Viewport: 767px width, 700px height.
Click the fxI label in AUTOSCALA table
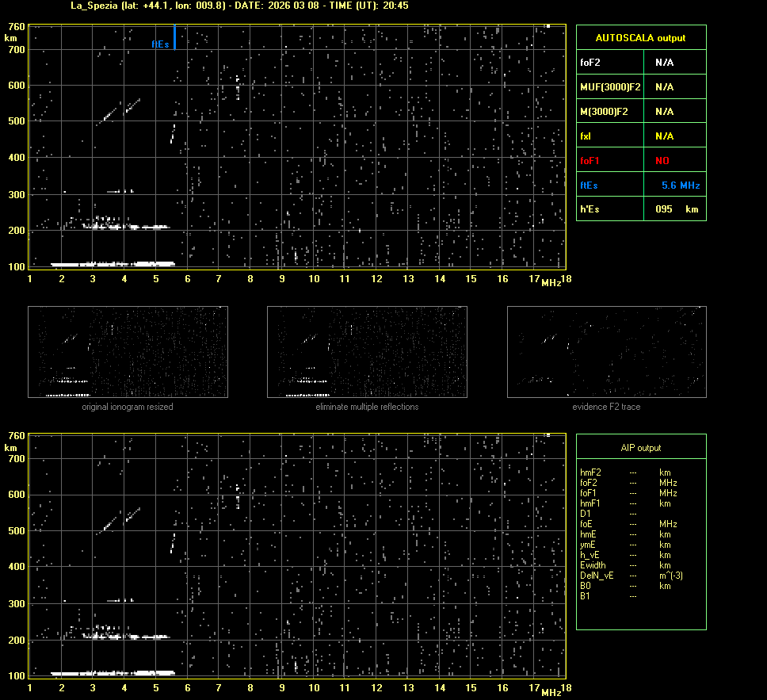point(586,136)
